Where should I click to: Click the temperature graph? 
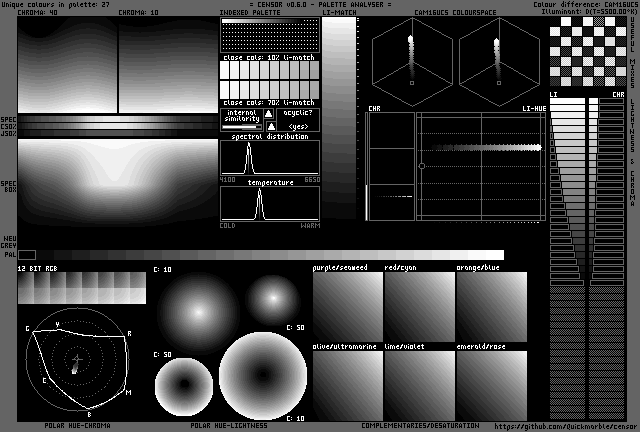[x=270, y=204]
